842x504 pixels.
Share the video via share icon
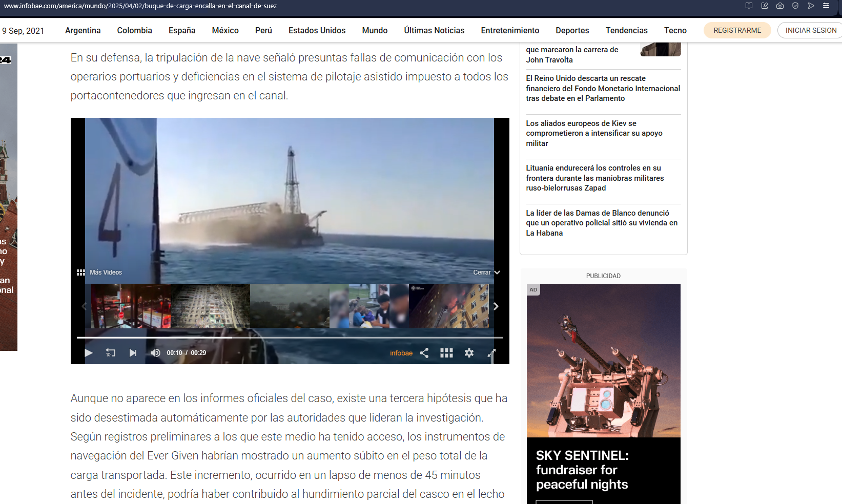tap(424, 353)
